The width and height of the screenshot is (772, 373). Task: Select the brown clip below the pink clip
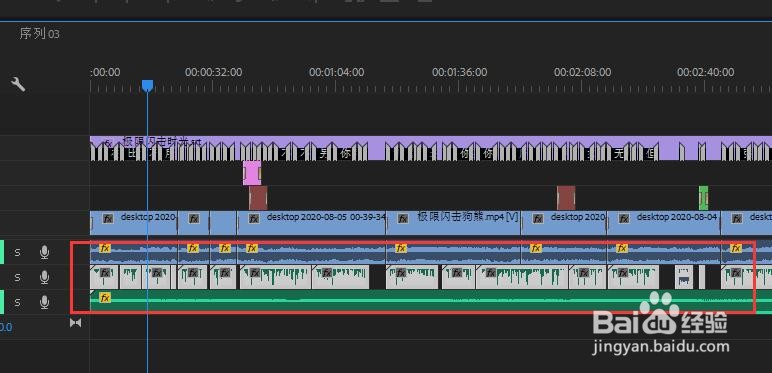click(x=258, y=198)
